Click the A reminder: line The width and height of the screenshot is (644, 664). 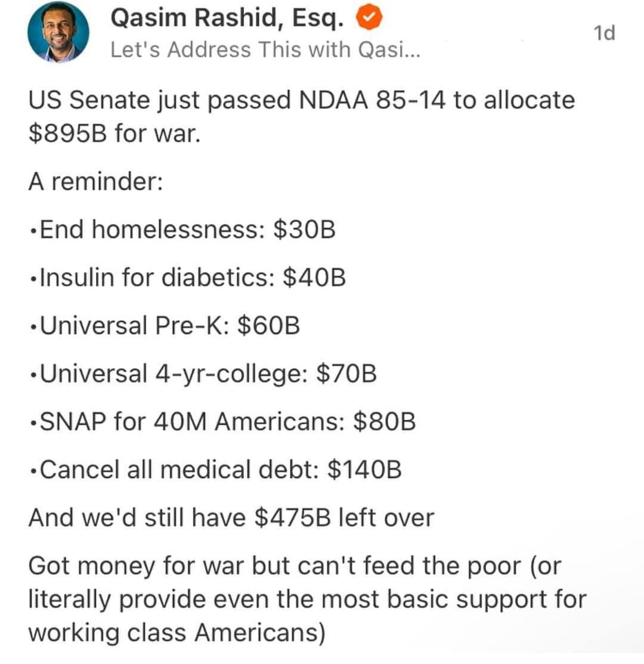pos(95,182)
